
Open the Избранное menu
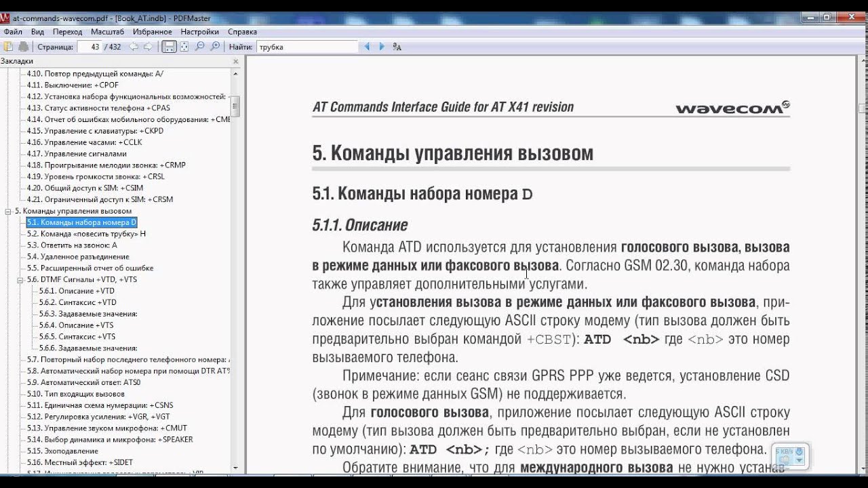click(153, 32)
